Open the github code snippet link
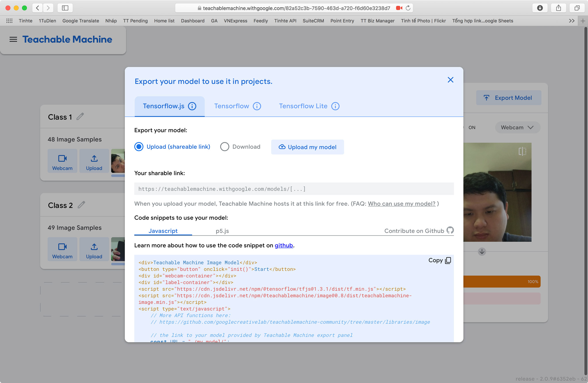 coord(284,246)
